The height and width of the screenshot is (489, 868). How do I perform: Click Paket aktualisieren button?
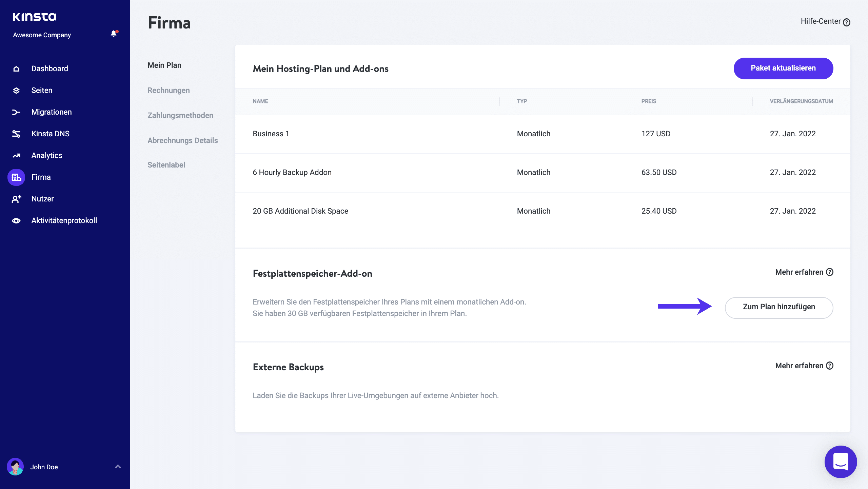[x=783, y=67]
